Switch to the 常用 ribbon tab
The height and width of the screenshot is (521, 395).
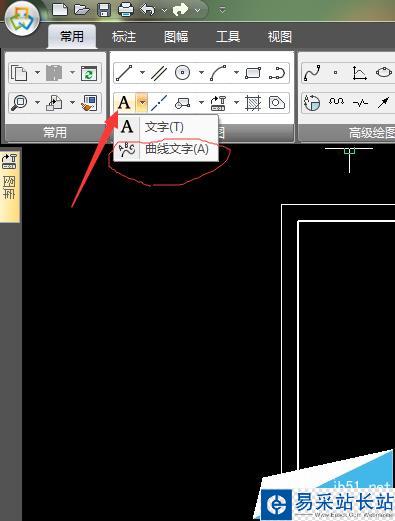pyautogui.click(x=72, y=36)
